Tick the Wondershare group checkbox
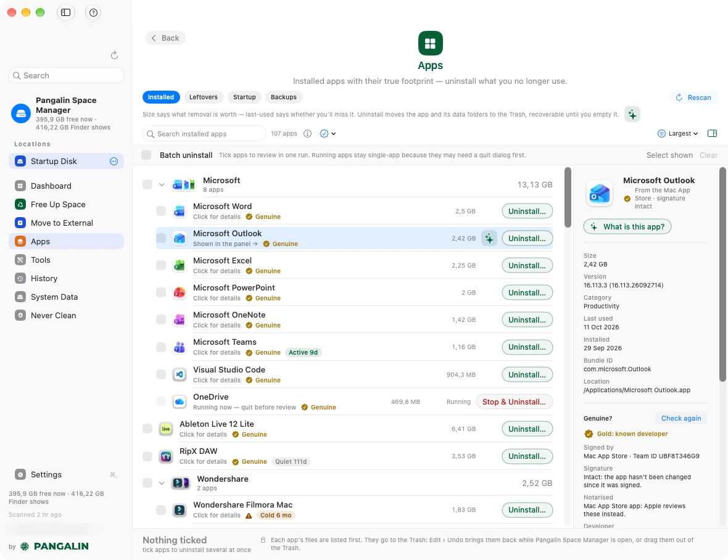Viewport: 728px width, 560px height. pos(147,483)
